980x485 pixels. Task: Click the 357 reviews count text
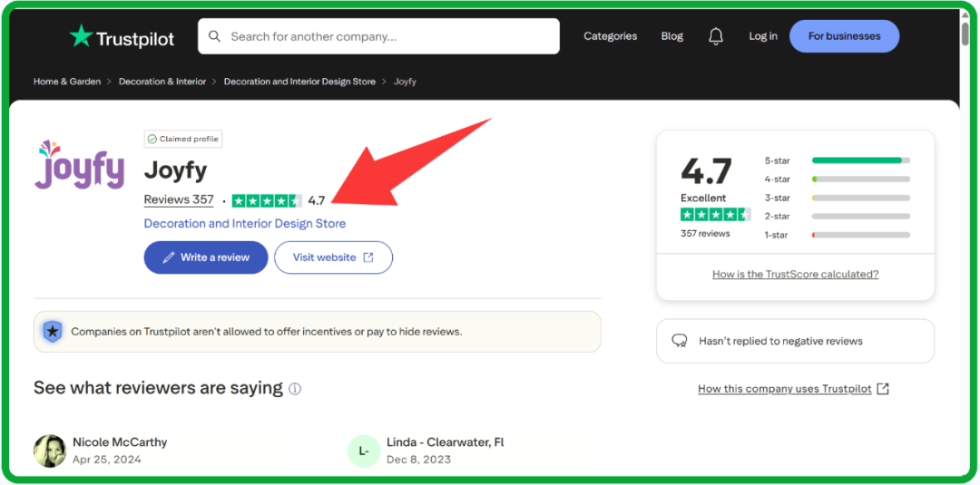(x=705, y=234)
